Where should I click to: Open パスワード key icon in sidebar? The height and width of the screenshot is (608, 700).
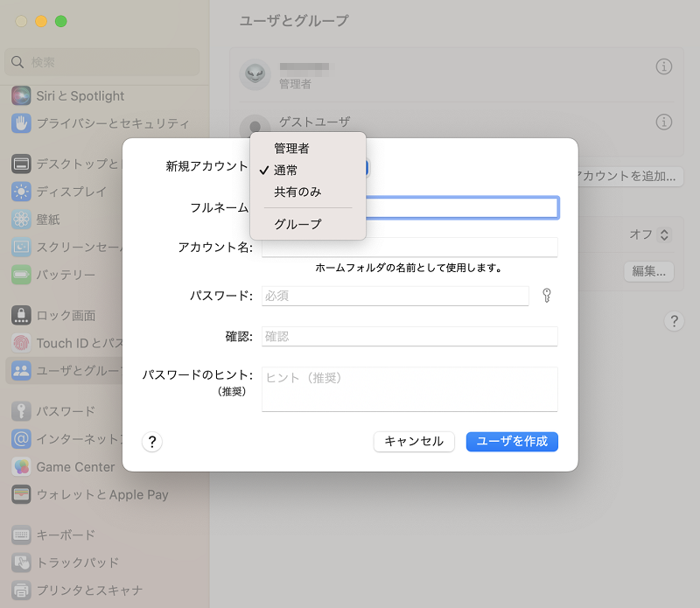pos(21,411)
